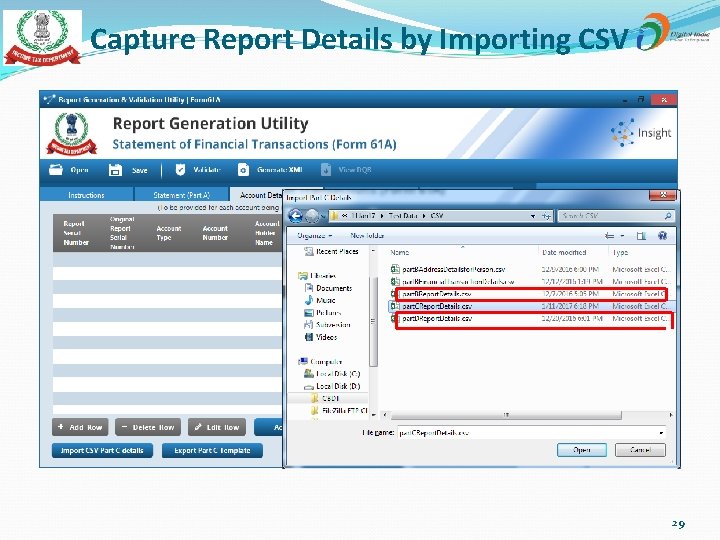Click the search magnifier in Search CSV box
This screenshot has width=720, height=540.
pos(668,215)
